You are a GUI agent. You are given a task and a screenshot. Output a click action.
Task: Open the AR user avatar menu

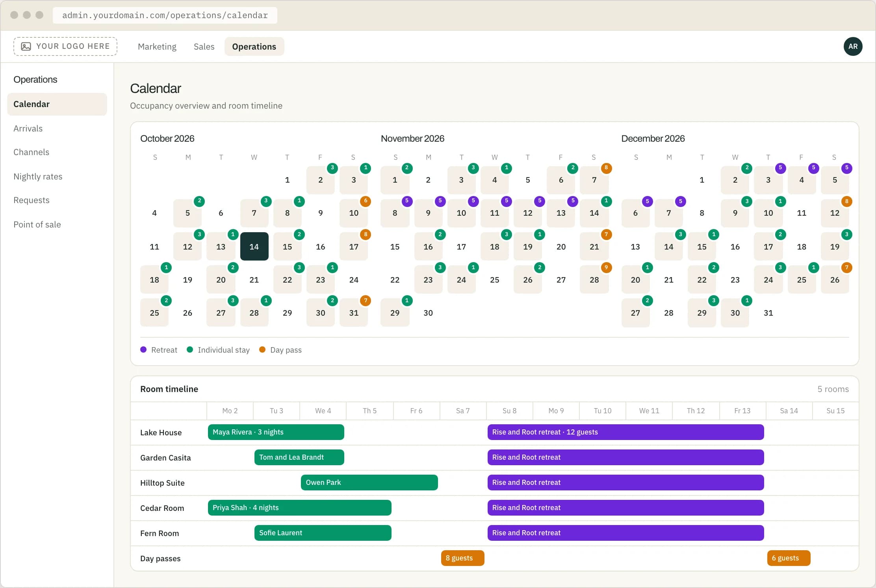853,46
